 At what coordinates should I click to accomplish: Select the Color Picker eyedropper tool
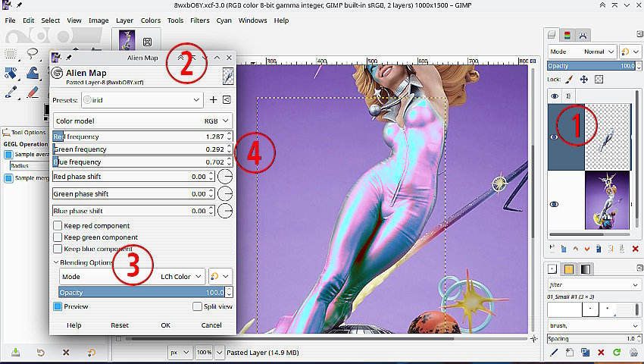pyautogui.click(x=11, y=92)
